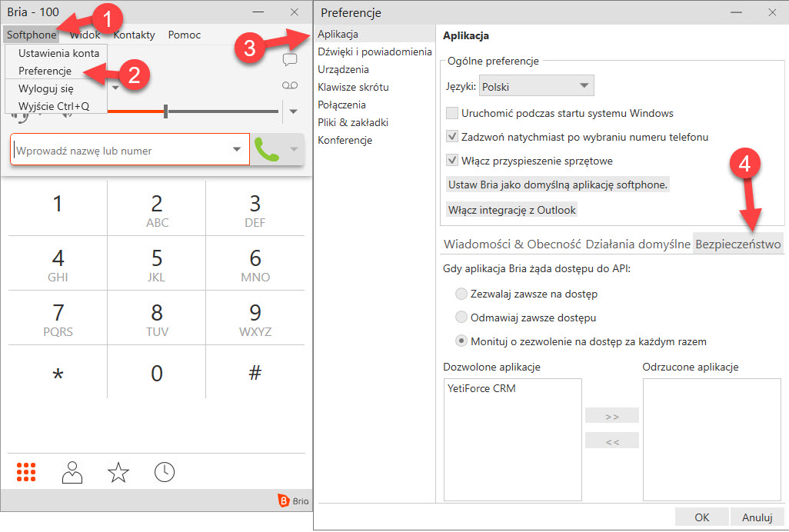Select Aplikacja in preferences sidebar
This screenshot has width=789, height=532.
click(375, 34)
